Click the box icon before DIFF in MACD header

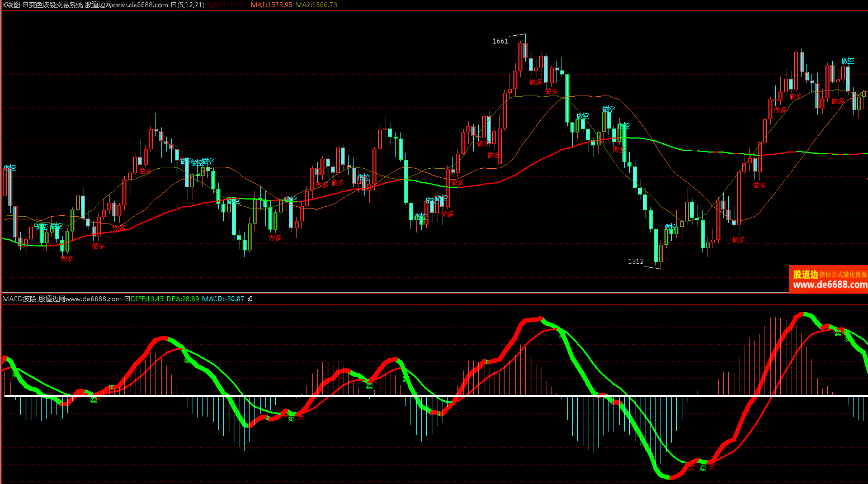(127, 299)
